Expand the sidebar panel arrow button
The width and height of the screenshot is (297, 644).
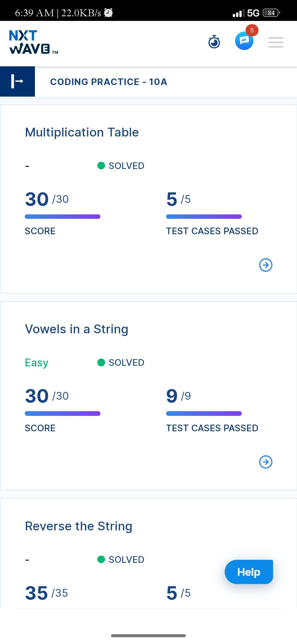coord(17,81)
